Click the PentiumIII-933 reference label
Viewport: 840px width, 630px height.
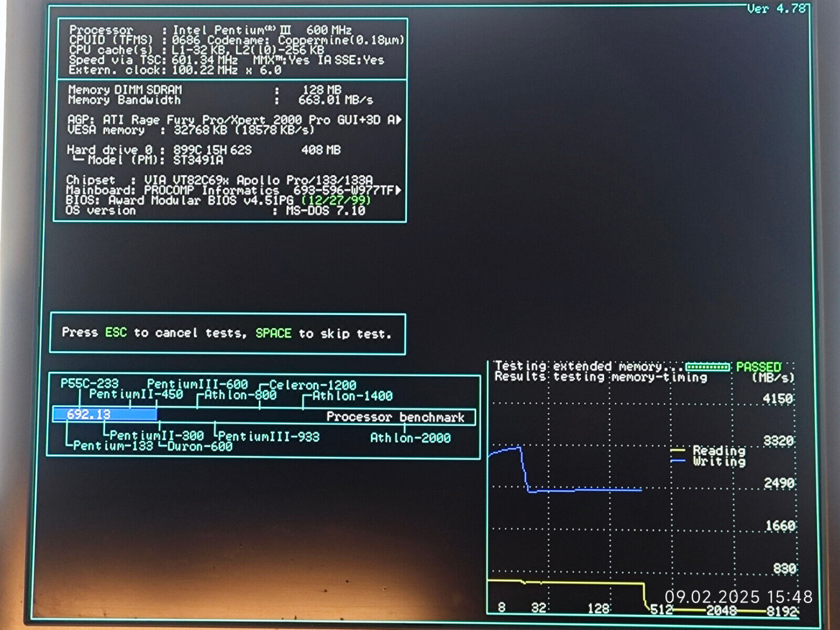tap(269, 436)
